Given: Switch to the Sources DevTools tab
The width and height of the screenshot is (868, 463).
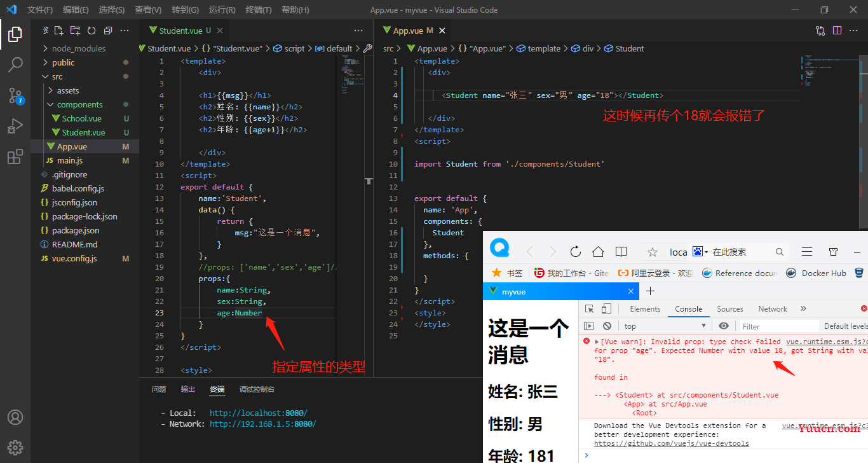Looking at the screenshot, I should (730, 308).
